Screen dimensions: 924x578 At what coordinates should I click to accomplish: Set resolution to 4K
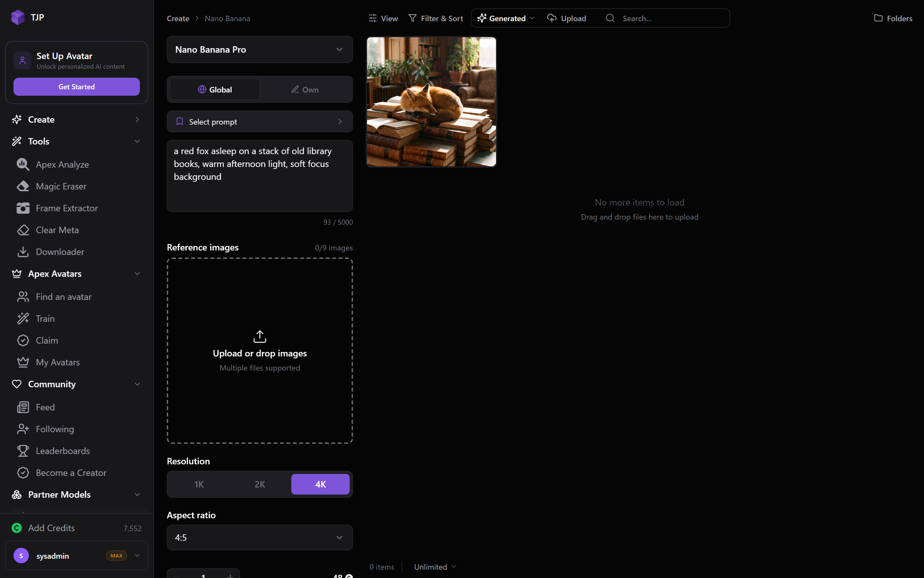coord(320,484)
